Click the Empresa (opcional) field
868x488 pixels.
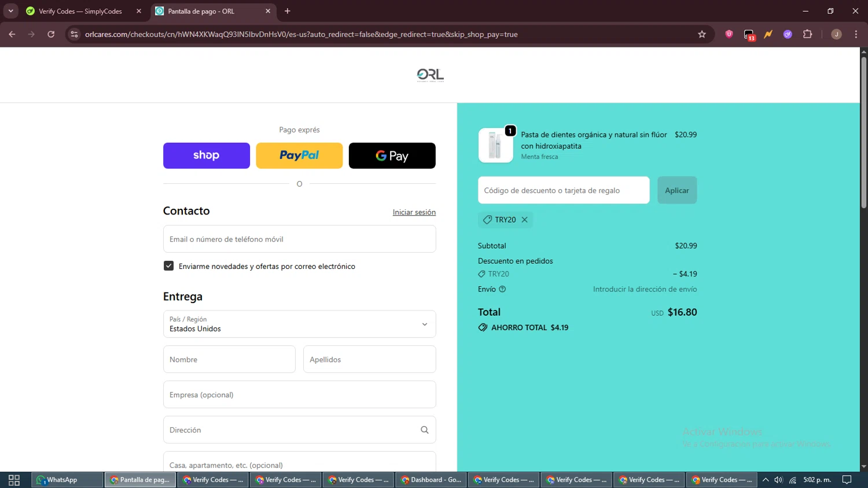tap(299, 394)
